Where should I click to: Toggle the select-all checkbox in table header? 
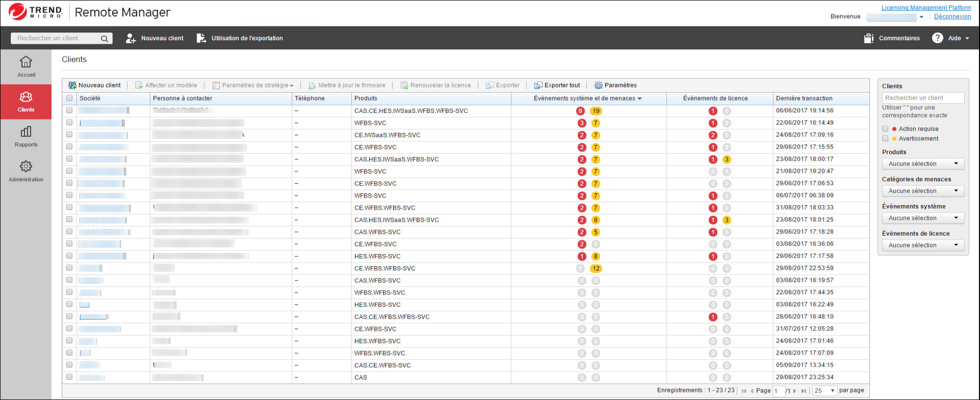69,98
